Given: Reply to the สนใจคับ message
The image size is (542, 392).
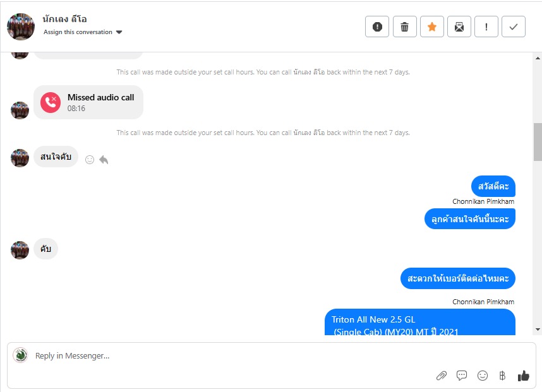Looking at the screenshot, I should pos(104,160).
